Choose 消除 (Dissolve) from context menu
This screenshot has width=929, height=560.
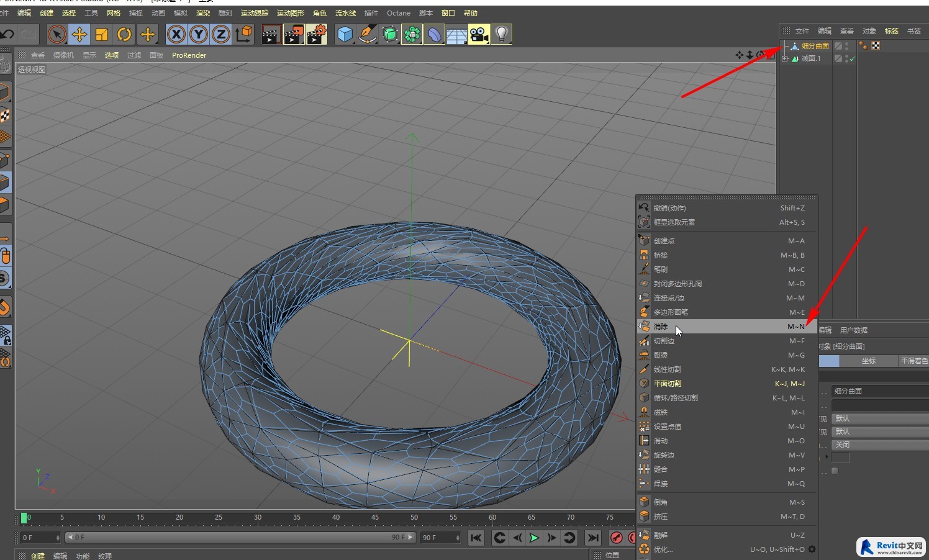tap(727, 327)
